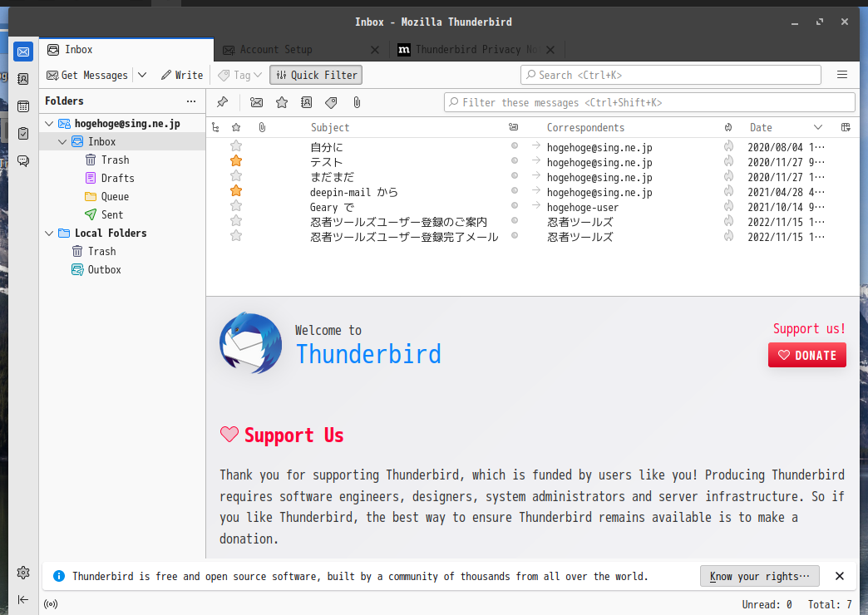The image size is (868, 615).
Task: Collapse the hogehoge@sing.ne.jp account tree
Action: [49, 124]
